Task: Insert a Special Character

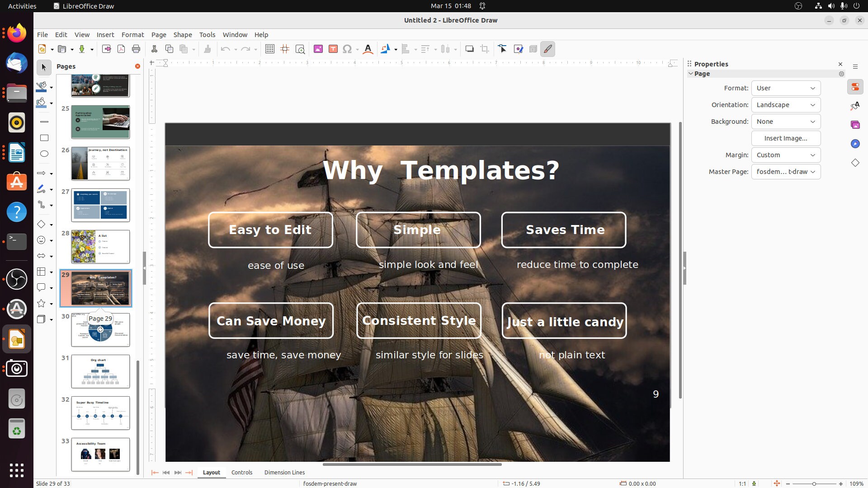Action: [x=347, y=49]
